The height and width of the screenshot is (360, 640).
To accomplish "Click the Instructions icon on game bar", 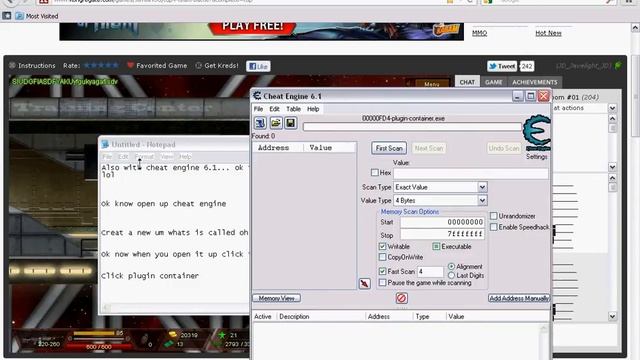I will (x=12, y=65).
